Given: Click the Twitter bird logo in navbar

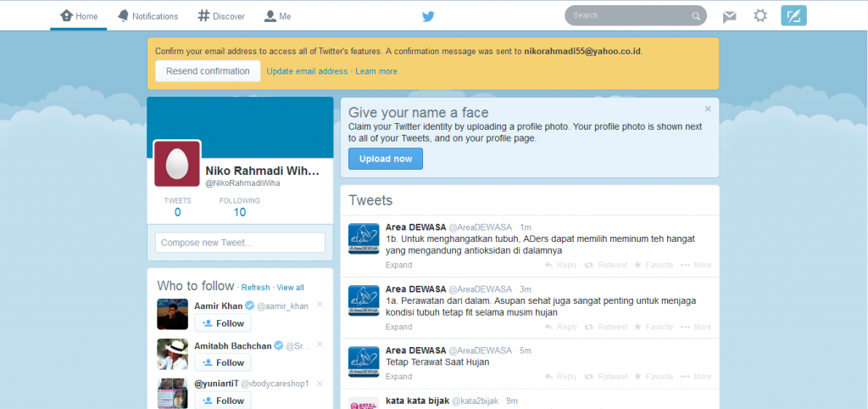Looking at the screenshot, I should [x=428, y=16].
